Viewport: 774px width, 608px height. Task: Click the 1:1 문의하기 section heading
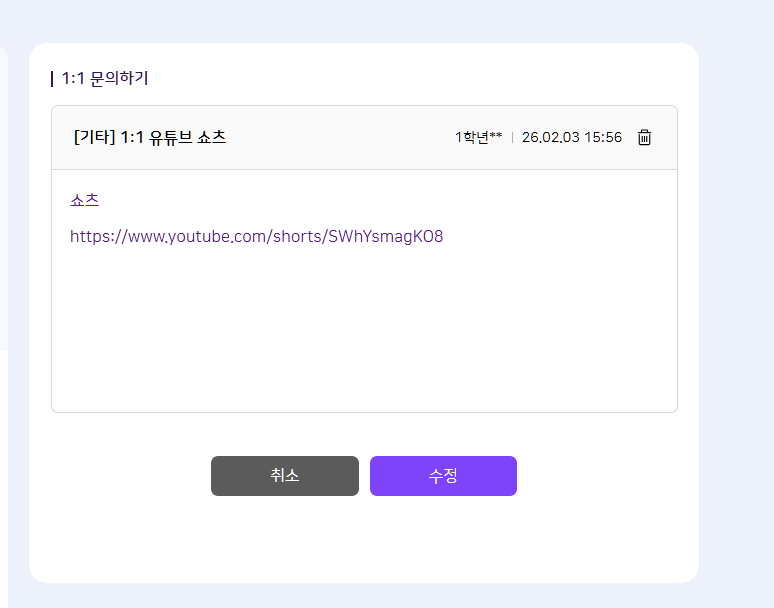(x=104, y=78)
